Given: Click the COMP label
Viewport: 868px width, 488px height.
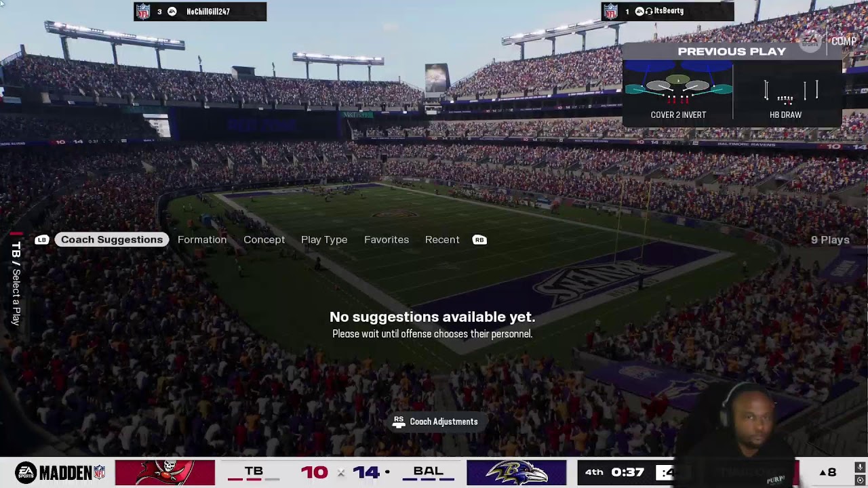Looking at the screenshot, I should click(844, 41).
